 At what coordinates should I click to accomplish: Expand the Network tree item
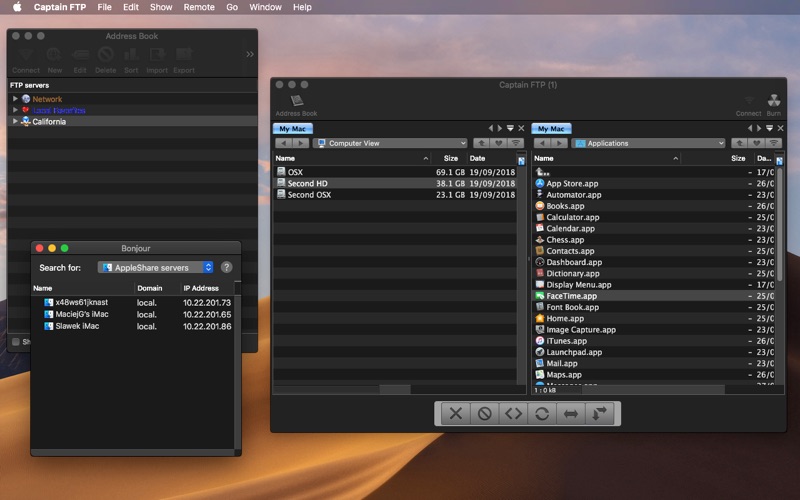coord(15,99)
